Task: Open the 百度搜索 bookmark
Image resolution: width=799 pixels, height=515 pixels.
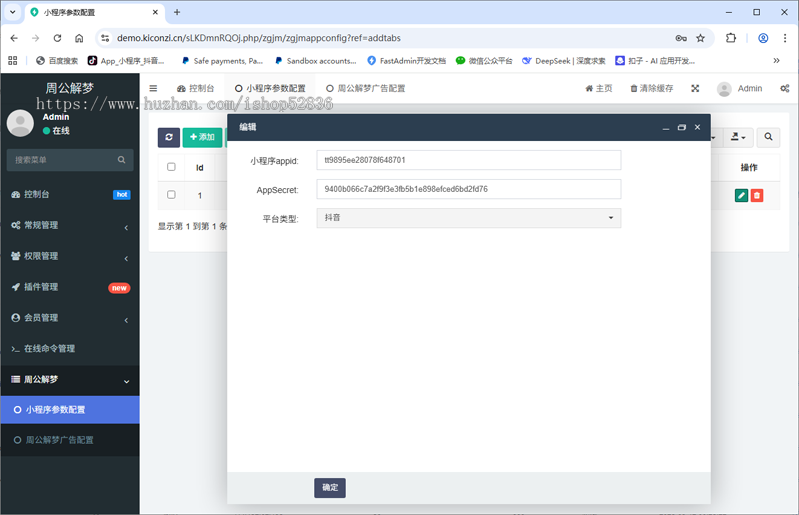Action: [57, 61]
